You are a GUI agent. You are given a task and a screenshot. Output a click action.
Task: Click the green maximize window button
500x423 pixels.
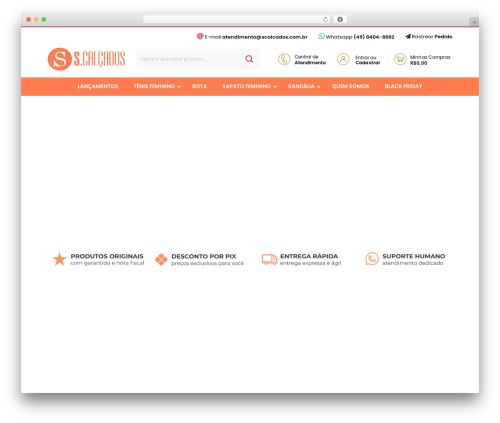[44, 19]
